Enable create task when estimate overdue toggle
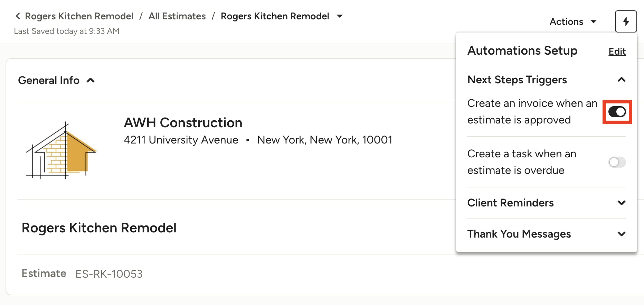The width and height of the screenshot is (644, 305). (x=617, y=162)
